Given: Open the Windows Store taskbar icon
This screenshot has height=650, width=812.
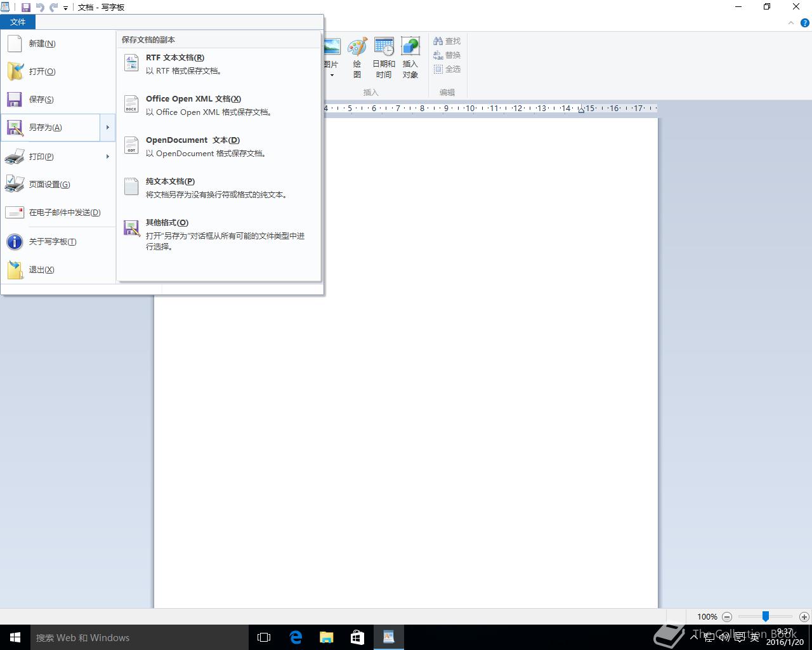Looking at the screenshot, I should [357, 637].
